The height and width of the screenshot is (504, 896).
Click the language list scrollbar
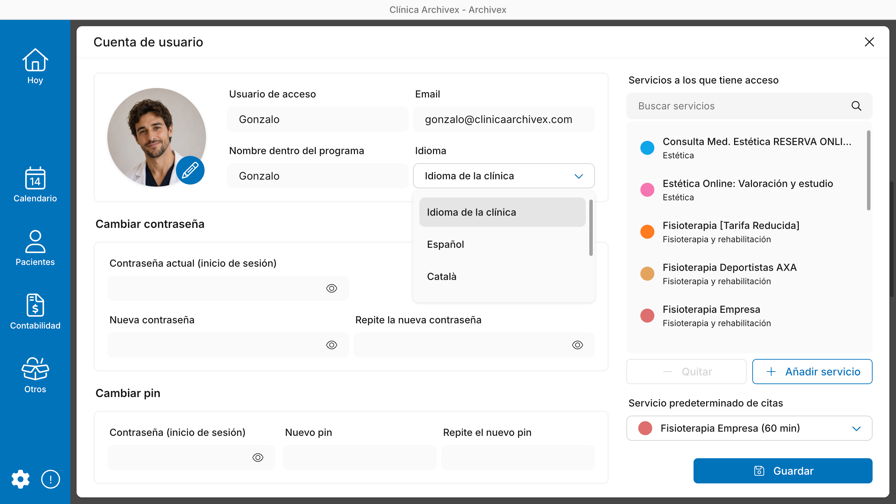(590, 227)
